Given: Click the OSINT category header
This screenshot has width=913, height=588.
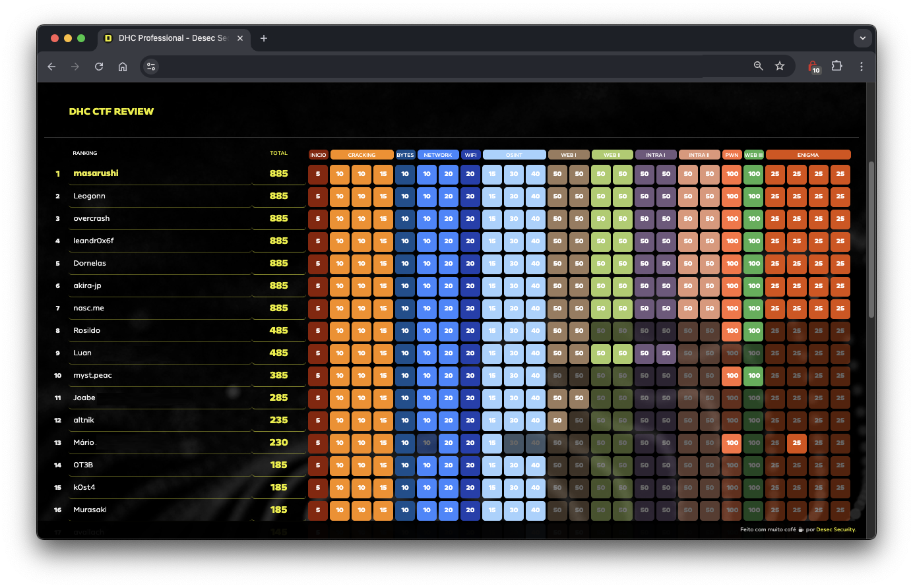Looking at the screenshot, I should point(515,155).
